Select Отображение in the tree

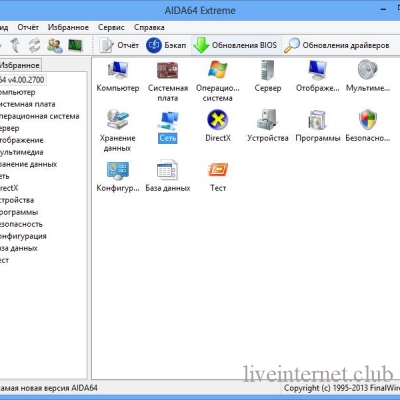pyautogui.click(x=22, y=140)
